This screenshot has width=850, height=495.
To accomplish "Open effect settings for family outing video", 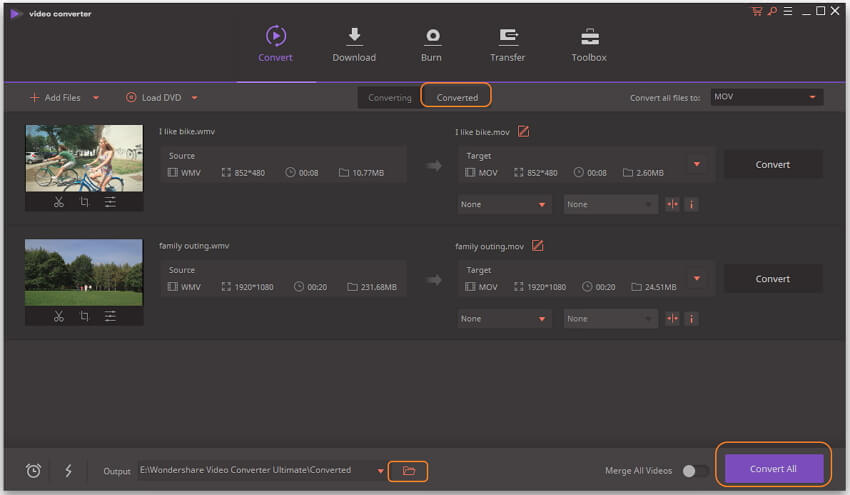I will pyautogui.click(x=110, y=316).
